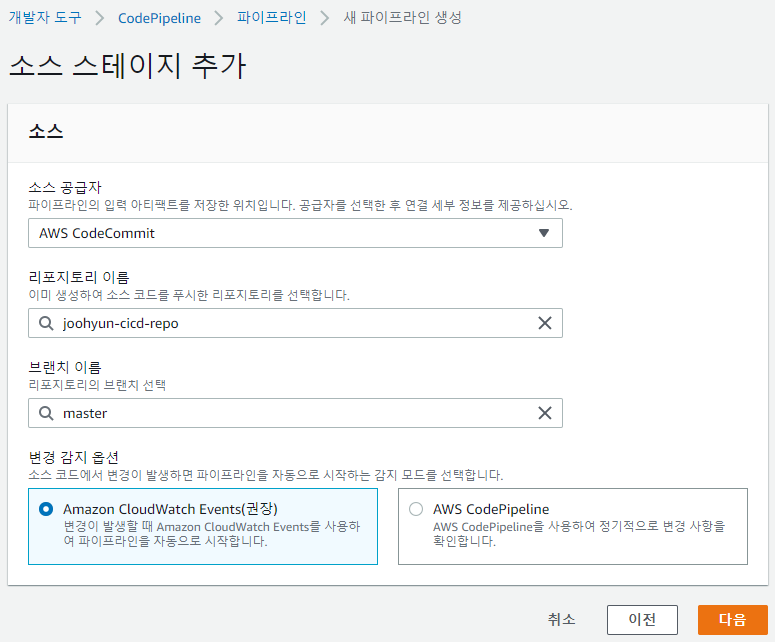Click the AWS CodePipeline option description text

click(579, 534)
